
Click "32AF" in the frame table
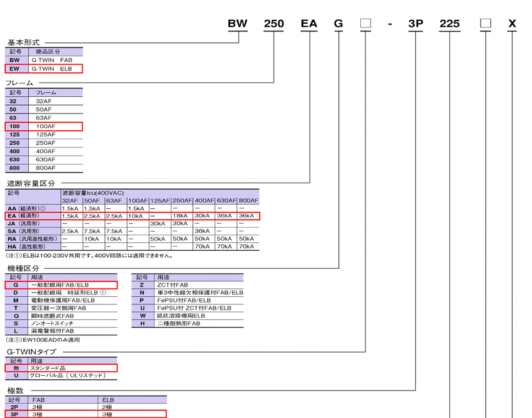(44, 101)
